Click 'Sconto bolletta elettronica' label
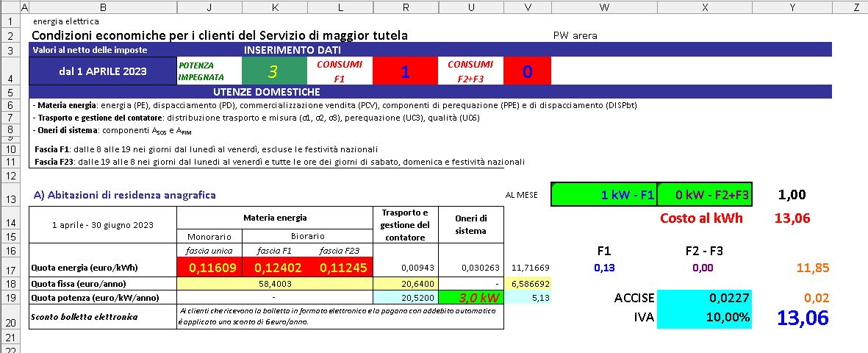This screenshot has width=868, height=353. pos(85,317)
